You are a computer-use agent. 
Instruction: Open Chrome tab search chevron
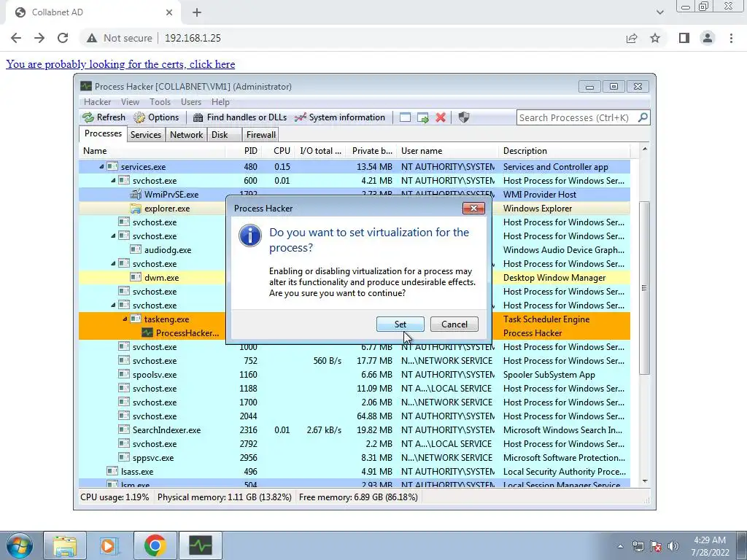[659, 12]
